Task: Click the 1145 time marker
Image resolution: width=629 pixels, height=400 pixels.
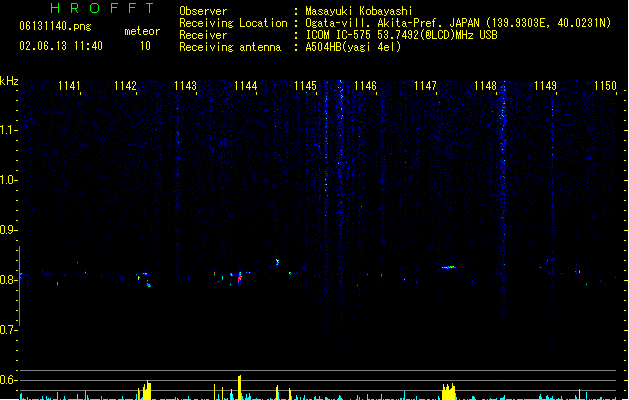Action: [305, 86]
